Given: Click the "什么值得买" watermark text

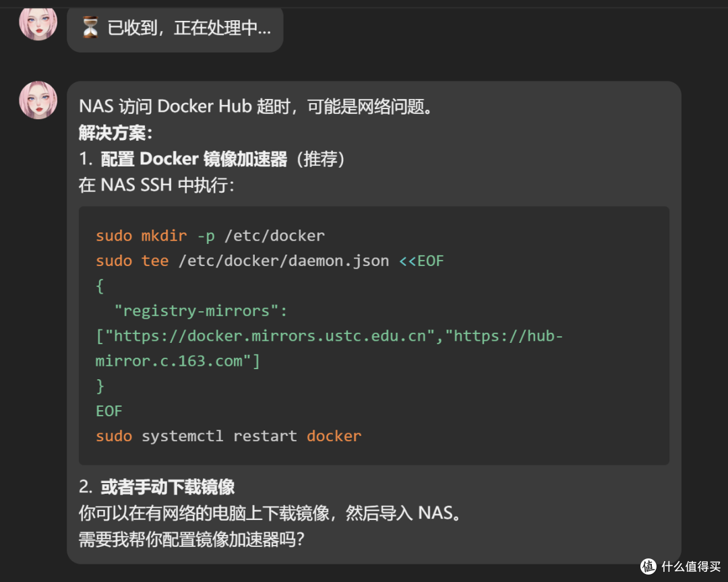Looking at the screenshot, I should coord(689,566).
